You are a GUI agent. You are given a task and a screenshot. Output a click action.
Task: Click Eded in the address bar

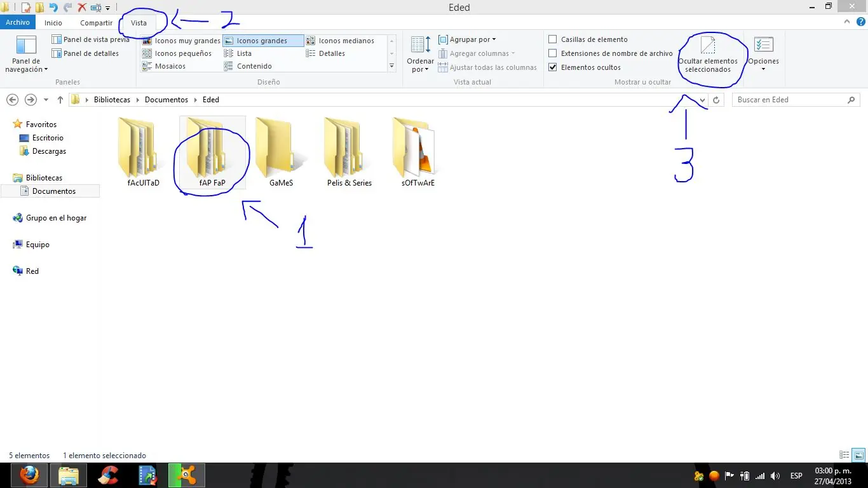[211, 100]
